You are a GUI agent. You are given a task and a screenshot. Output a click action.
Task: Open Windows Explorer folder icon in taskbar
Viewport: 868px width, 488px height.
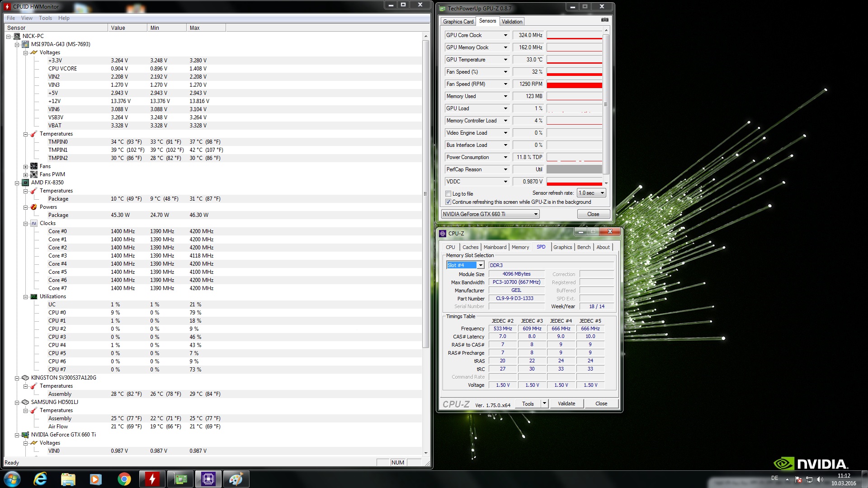[x=68, y=479]
